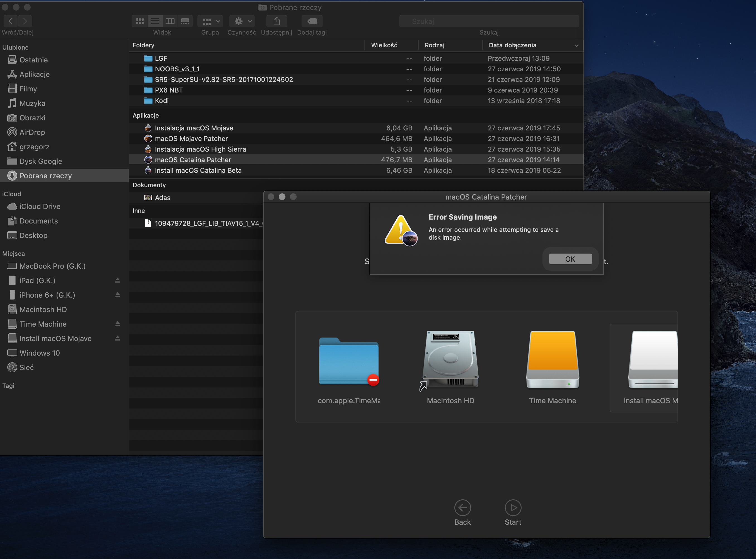Open the Udostępnij share button
Screen dimensions: 756x559
pyautogui.click(x=277, y=21)
